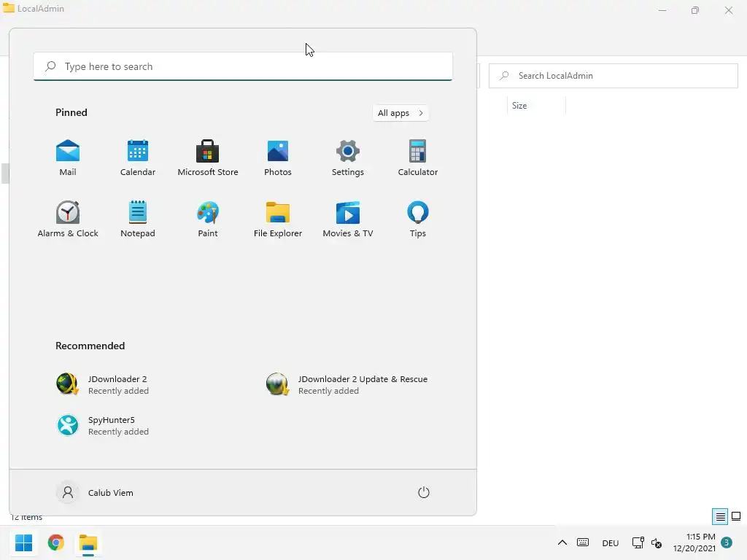Launch Movies & TV
This screenshot has height=560, width=747.
(x=348, y=219)
